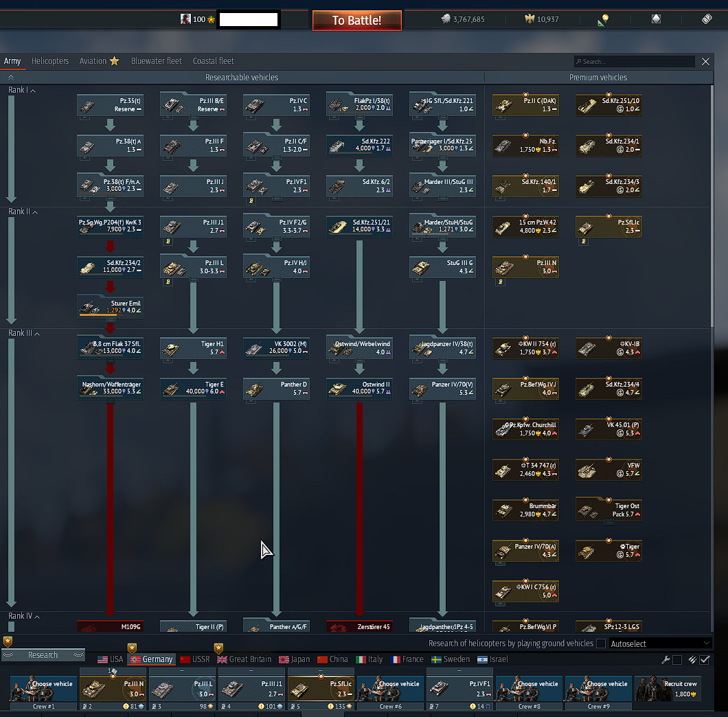The height and width of the screenshot is (717, 728).
Task: Open the lightbulb research points icon
Action: click(604, 19)
